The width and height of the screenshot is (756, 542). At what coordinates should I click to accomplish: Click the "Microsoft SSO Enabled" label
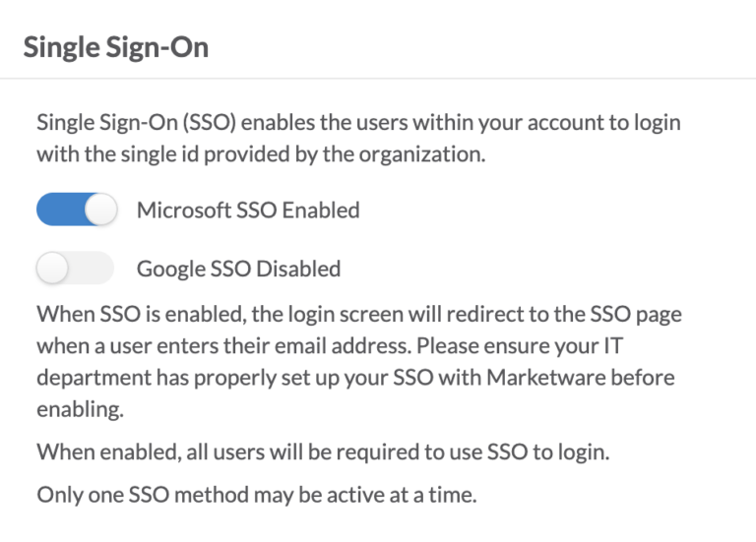(248, 211)
